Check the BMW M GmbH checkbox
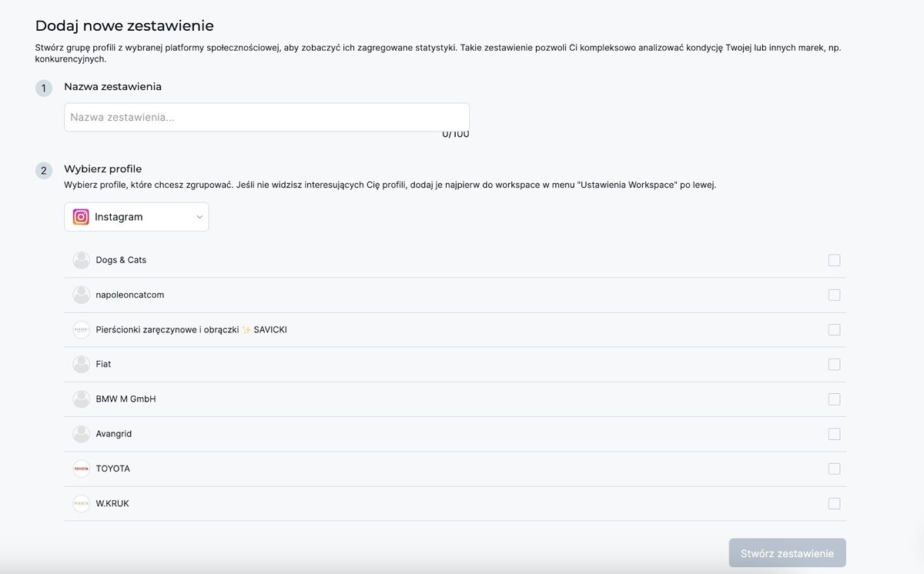 [x=834, y=399]
